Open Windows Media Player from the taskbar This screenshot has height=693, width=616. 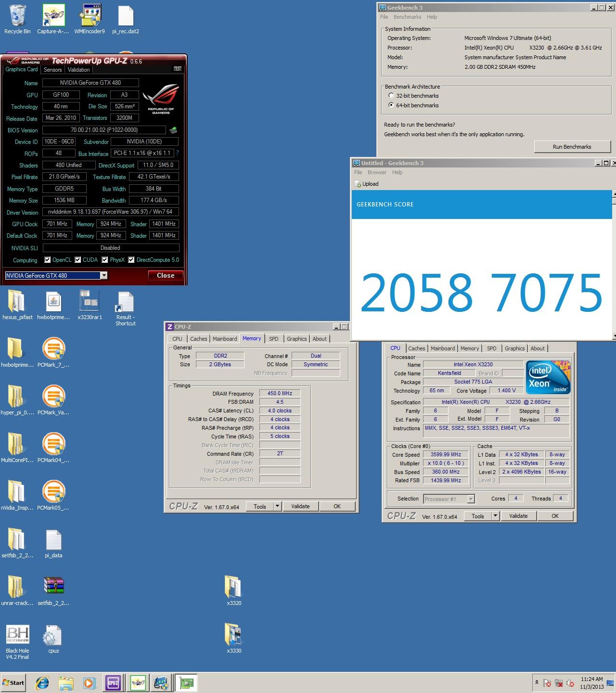89,682
